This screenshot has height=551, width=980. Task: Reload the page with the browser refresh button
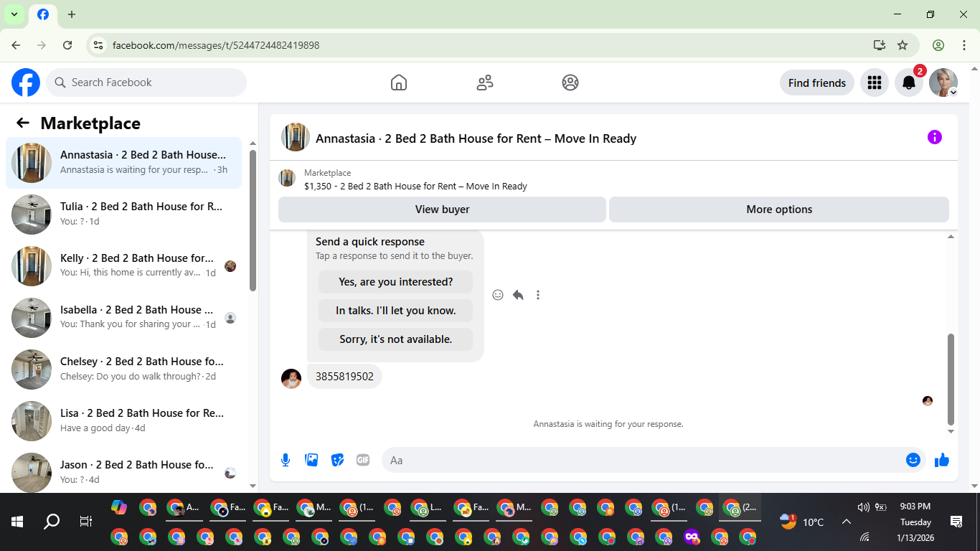tap(67, 45)
